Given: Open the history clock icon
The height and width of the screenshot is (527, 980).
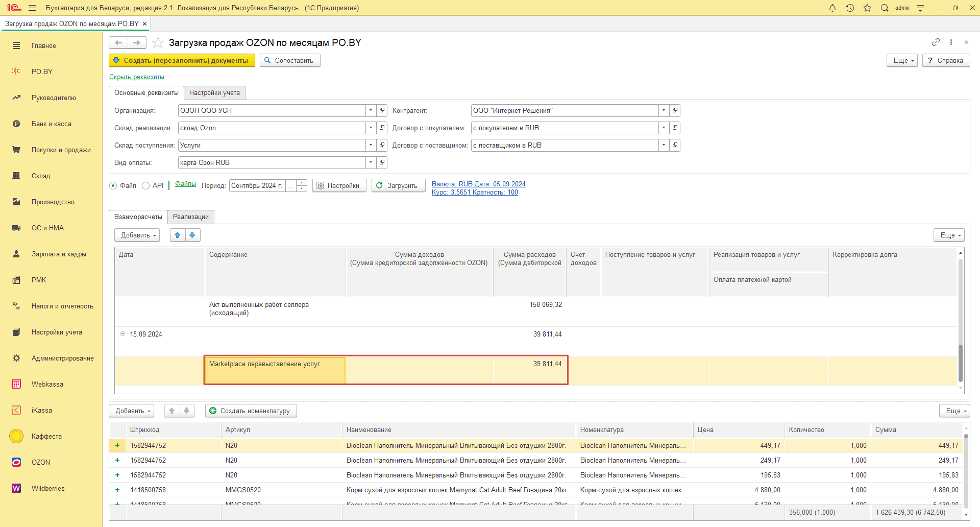Looking at the screenshot, I should point(850,8).
